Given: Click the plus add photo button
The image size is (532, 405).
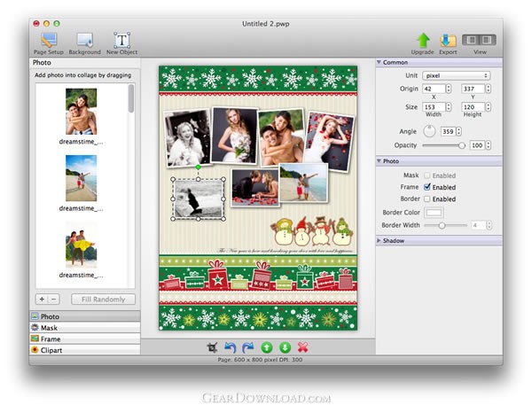Looking at the screenshot, I should click(42, 300).
